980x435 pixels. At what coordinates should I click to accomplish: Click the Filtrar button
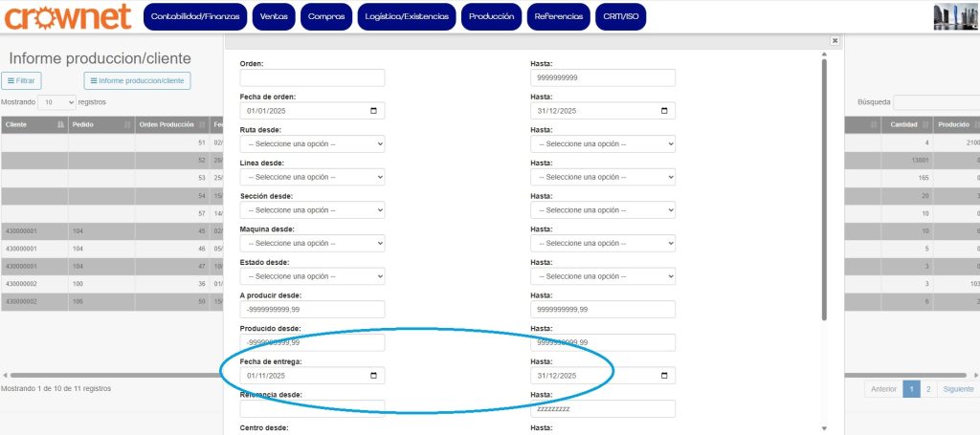coord(21,81)
